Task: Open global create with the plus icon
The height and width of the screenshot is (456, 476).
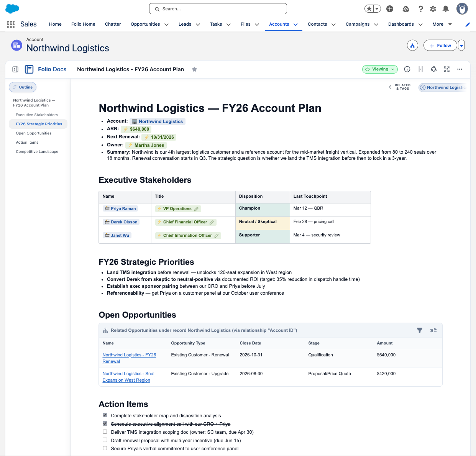Action: [x=390, y=8]
